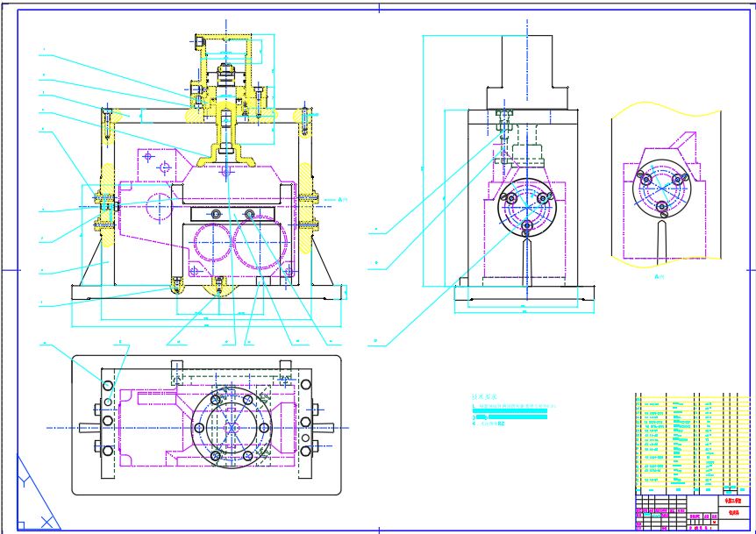Viewport: 756px width, 534px height.
Task: Click the base plate of the side view
Action: coord(524,294)
